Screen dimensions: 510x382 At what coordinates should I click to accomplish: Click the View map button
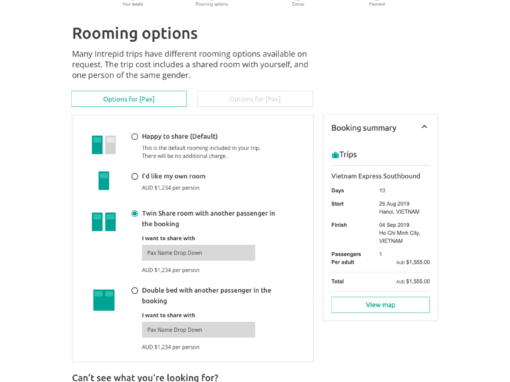coord(380,305)
